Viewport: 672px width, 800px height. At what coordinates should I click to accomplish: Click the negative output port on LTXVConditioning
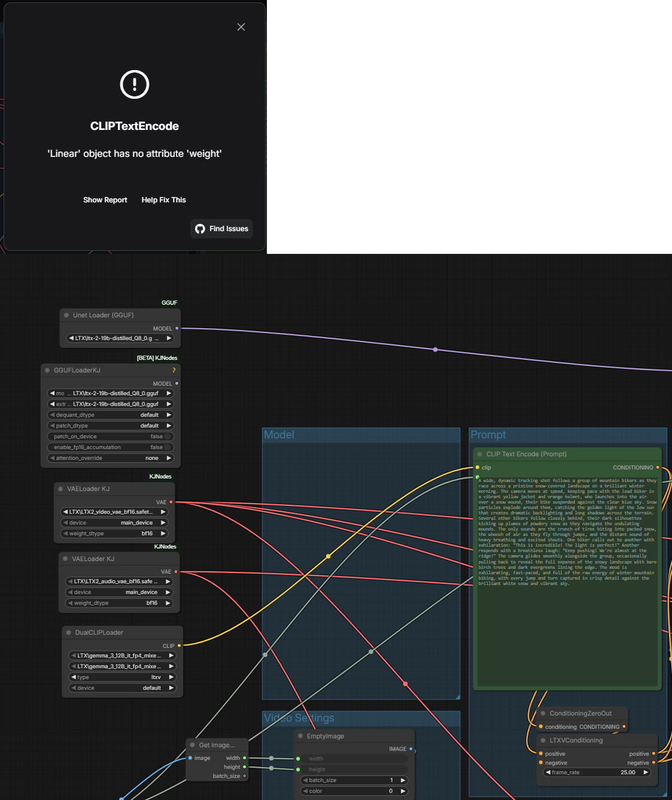tap(653, 763)
